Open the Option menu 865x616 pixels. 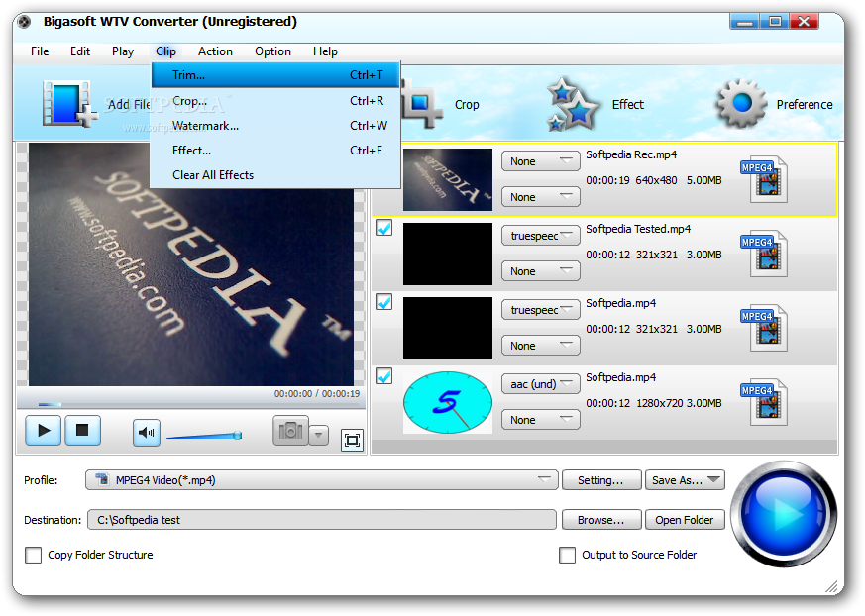click(272, 51)
